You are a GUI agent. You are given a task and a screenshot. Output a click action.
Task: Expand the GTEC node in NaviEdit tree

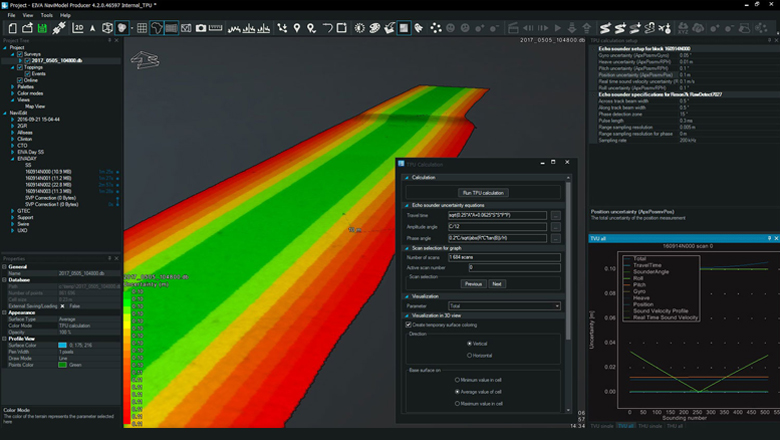tap(12, 211)
